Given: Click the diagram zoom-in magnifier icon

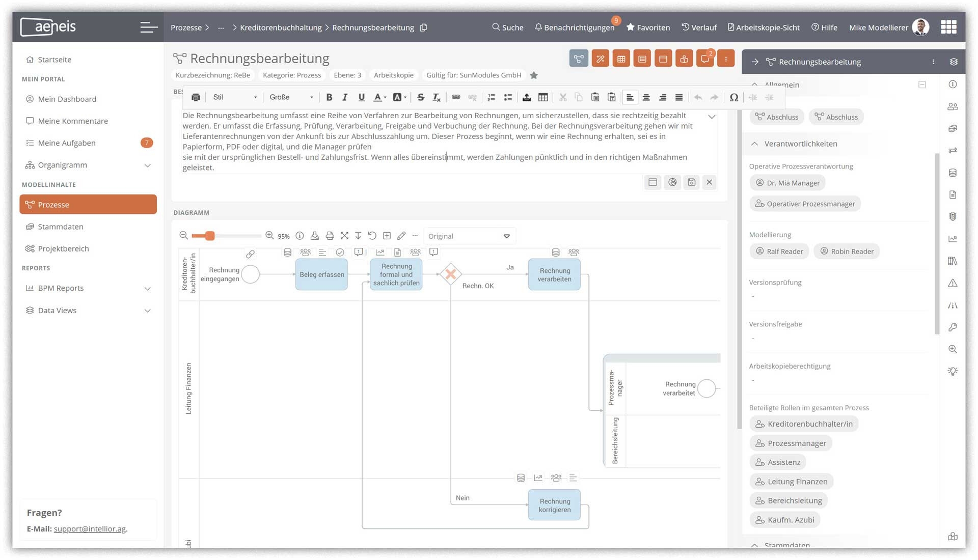Looking at the screenshot, I should [269, 236].
